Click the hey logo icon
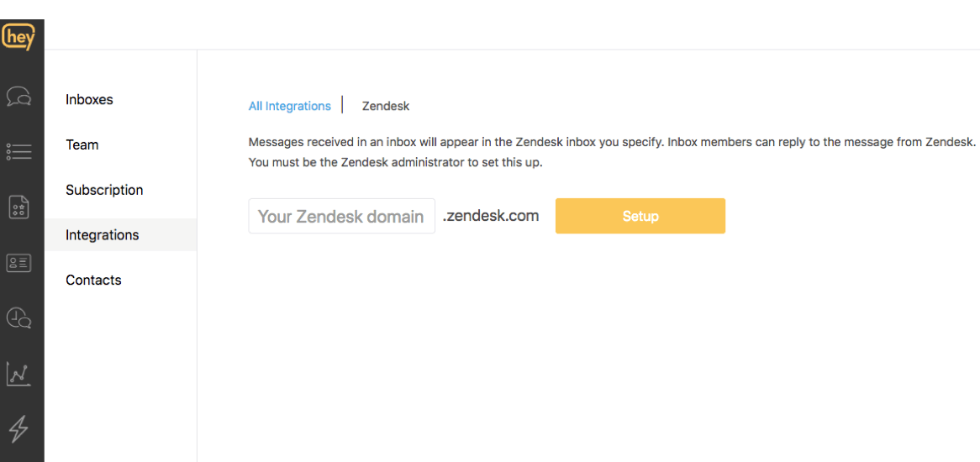The width and height of the screenshot is (980, 462). pyautogui.click(x=18, y=37)
